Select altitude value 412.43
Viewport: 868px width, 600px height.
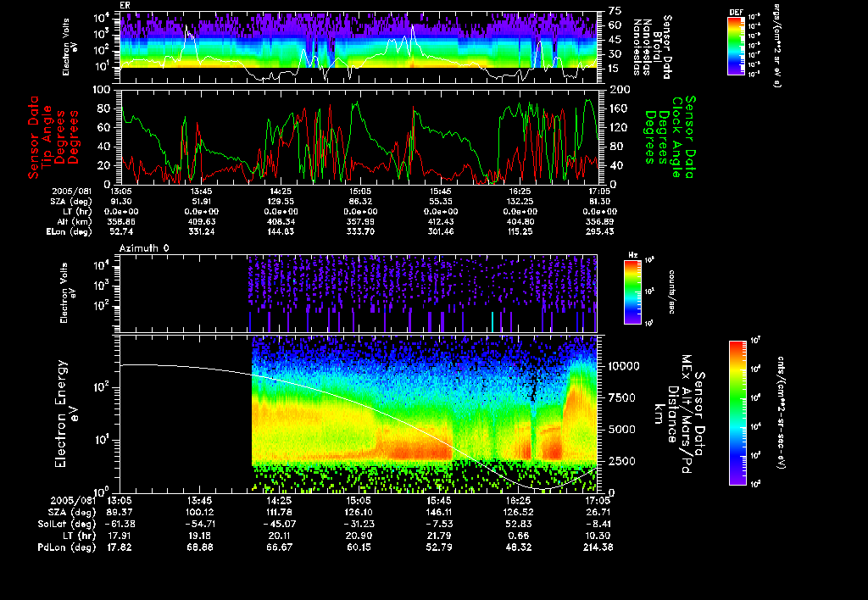441,222
